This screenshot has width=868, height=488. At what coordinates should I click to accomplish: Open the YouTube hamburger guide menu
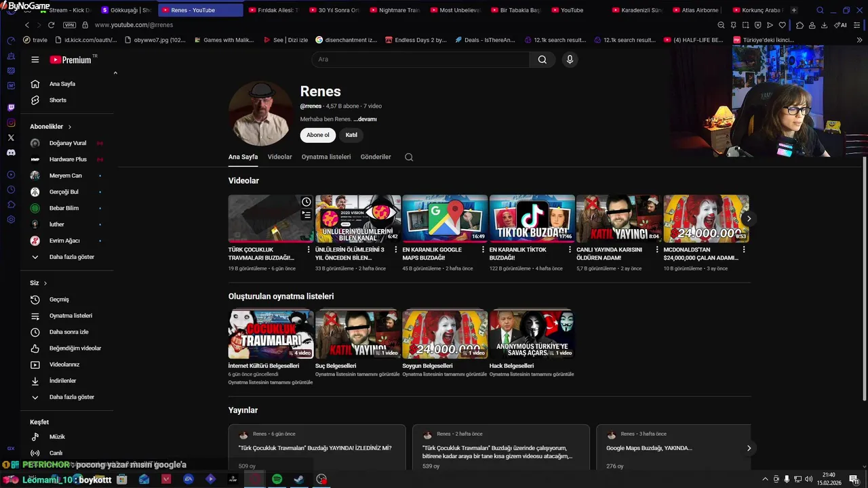tap(35, 60)
